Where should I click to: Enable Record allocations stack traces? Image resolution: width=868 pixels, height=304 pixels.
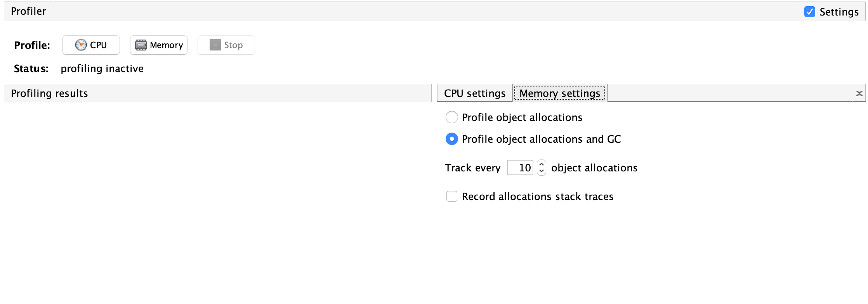[451, 196]
